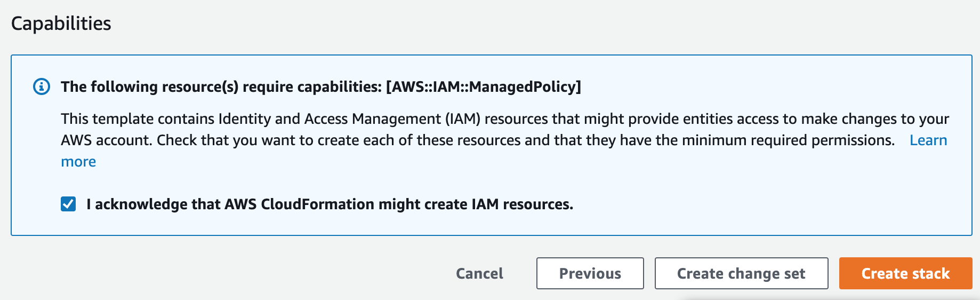Open the 'Learn' link after 'permissions.'
Viewport: 980px width, 300px height.
(x=928, y=140)
